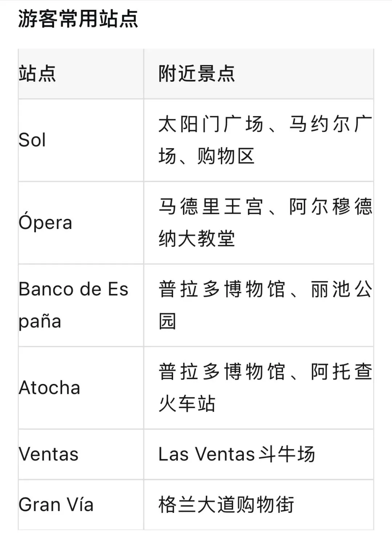
Task: Click 园 character below 普拉多博物馆
Action: coord(167,322)
